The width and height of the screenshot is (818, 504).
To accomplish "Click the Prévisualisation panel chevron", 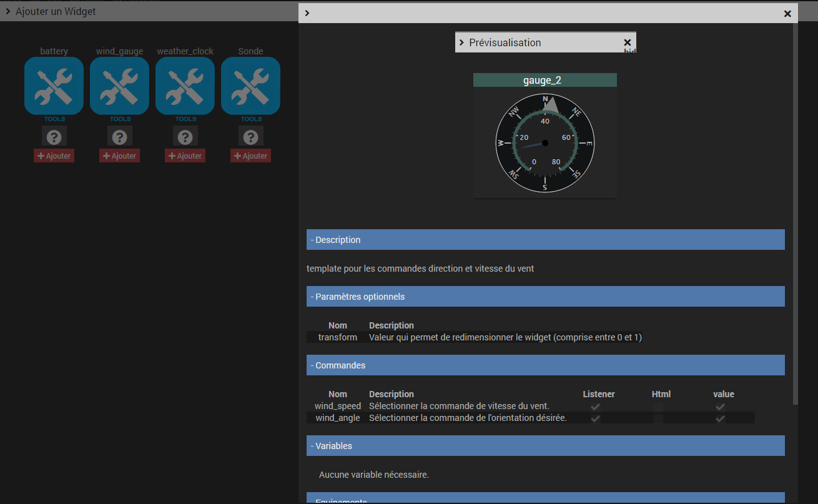I will [461, 42].
